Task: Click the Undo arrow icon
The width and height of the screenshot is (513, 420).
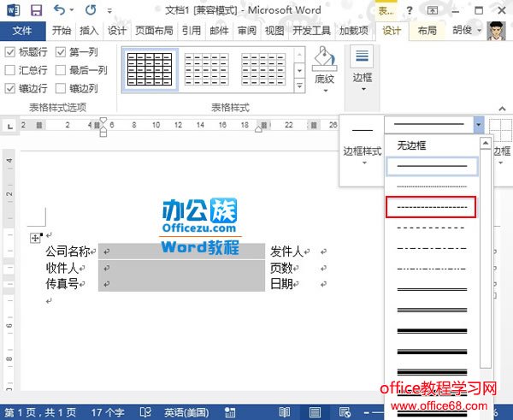Action: pos(60,10)
